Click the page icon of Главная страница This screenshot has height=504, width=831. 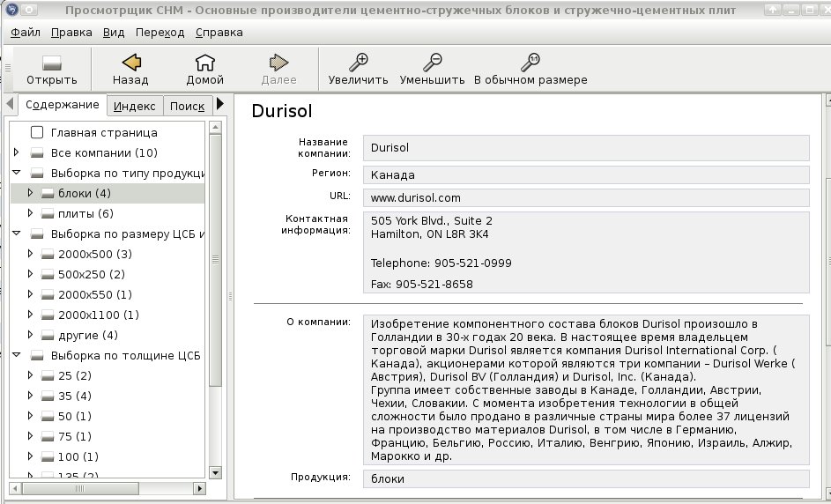tap(36, 132)
